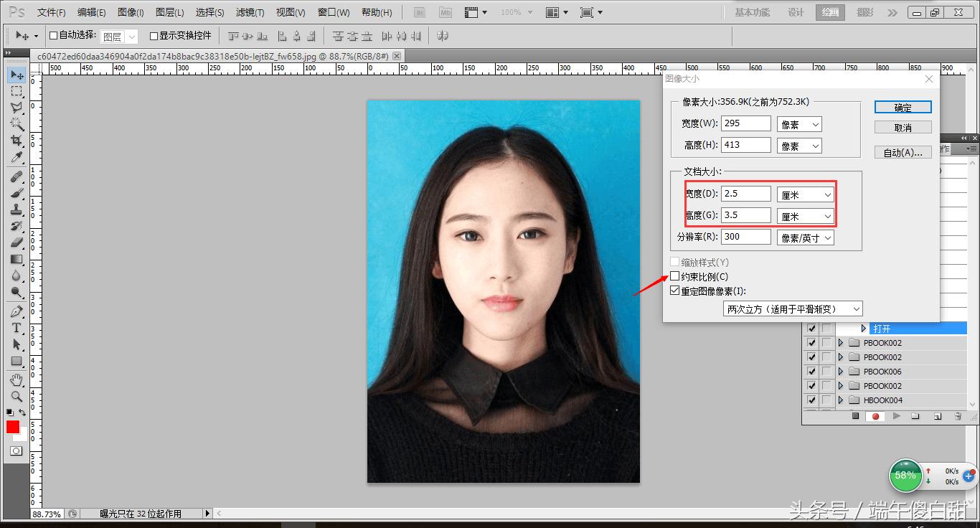Click the Begin Recording button in Actions panel

(875, 415)
